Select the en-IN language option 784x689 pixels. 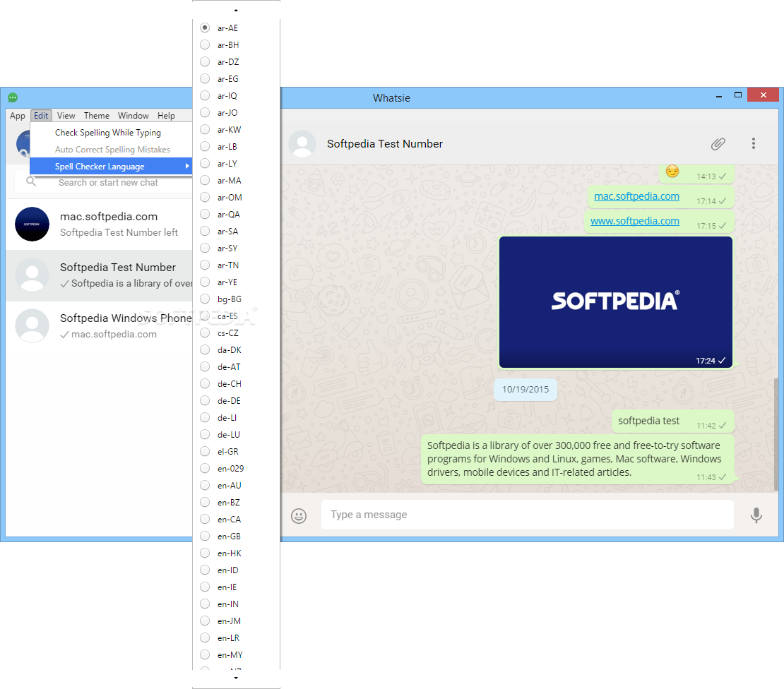[236, 604]
